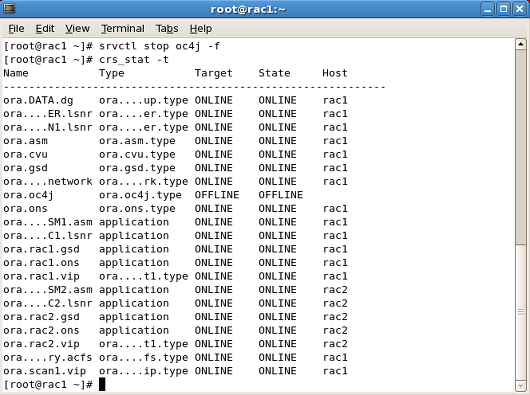Click the 'ora.DATA.dg' resource name

pyautogui.click(x=38, y=100)
